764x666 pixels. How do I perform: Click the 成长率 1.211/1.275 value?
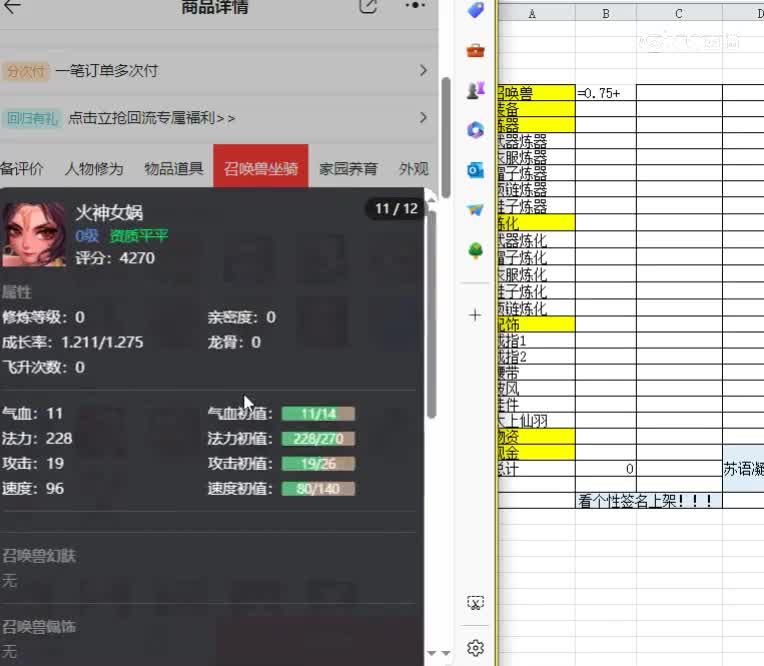click(x=102, y=343)
